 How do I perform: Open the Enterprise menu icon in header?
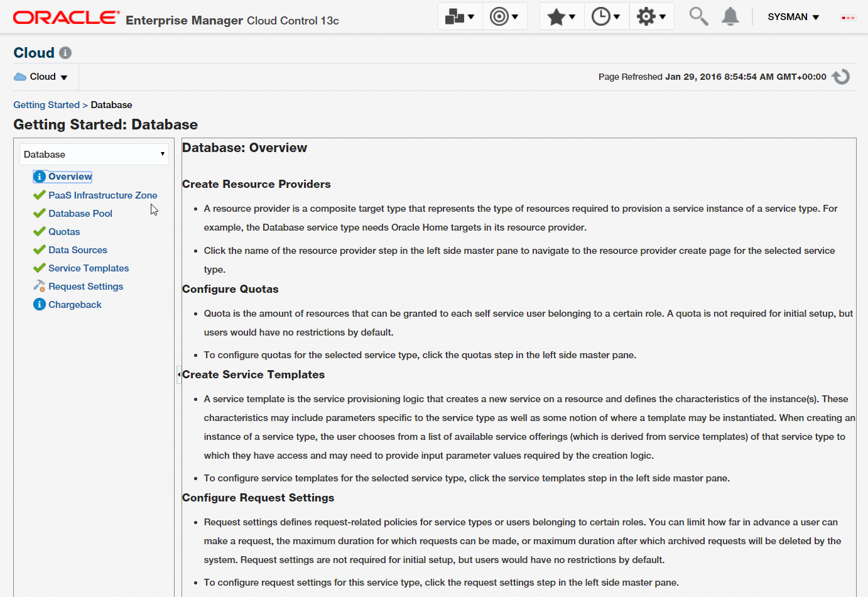click(460, 17)
